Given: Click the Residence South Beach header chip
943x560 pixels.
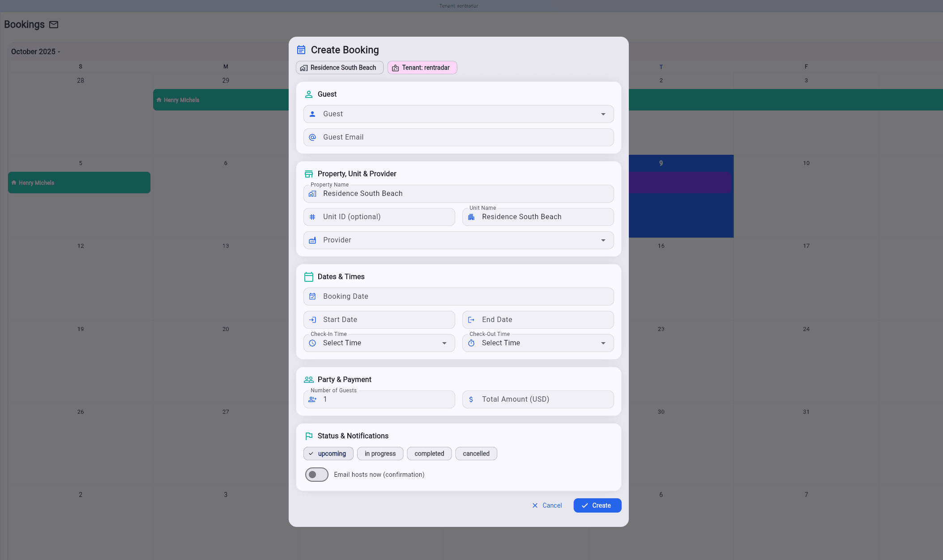Looking at the screenshot, I should tap(339, 68).
